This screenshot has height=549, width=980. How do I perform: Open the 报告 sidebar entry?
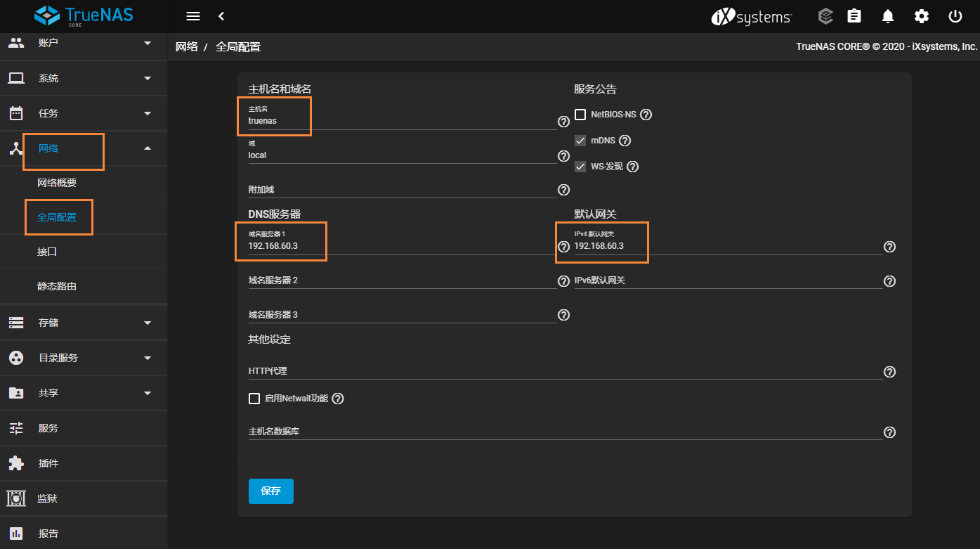point(84,534)
